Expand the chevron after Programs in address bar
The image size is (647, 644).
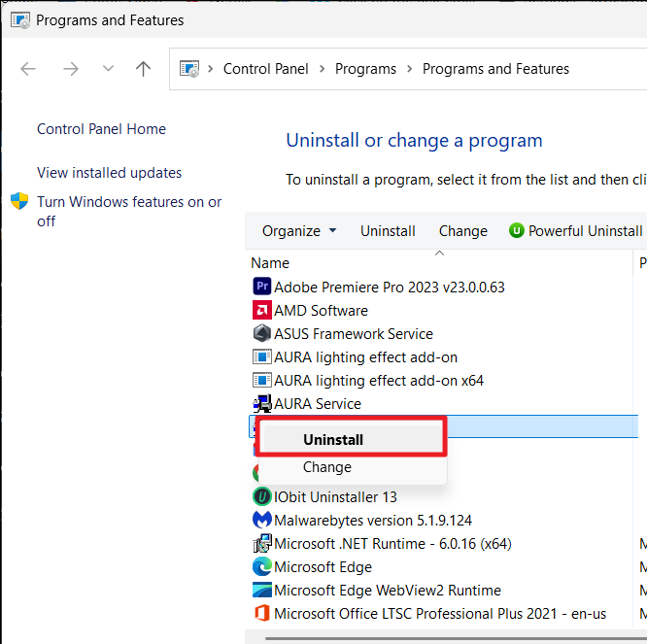410,69
